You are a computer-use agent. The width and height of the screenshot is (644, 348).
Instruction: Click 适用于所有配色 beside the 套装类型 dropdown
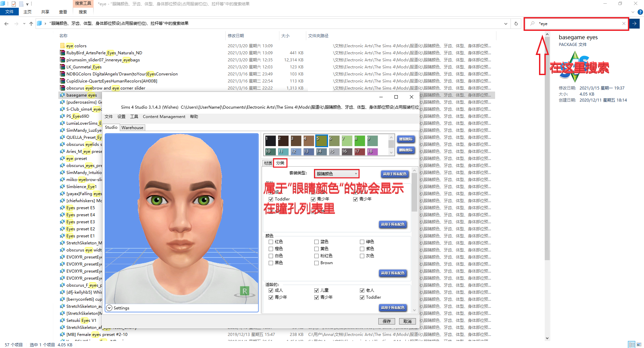pyautogui.click(x=395, y=174)
